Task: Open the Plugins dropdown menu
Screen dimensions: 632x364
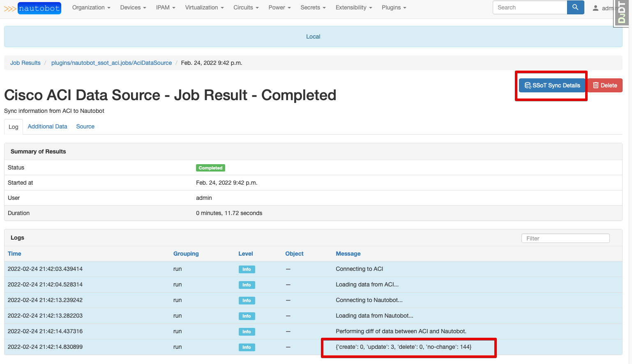Action: (393, 7)
